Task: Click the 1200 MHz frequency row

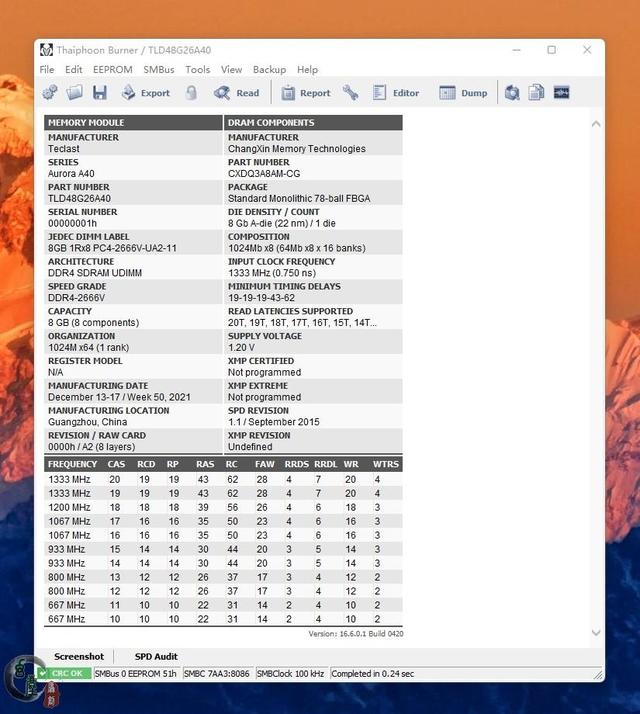Action: coord(223,507)
